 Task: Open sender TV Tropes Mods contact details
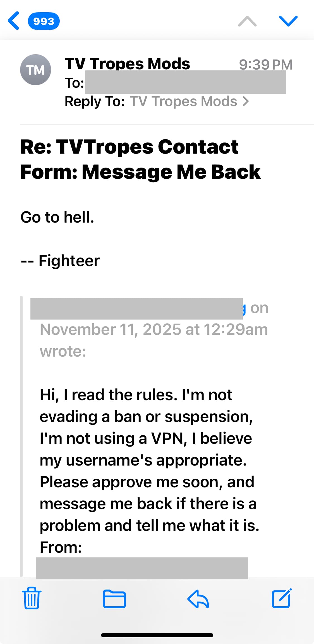pos(127,64)
